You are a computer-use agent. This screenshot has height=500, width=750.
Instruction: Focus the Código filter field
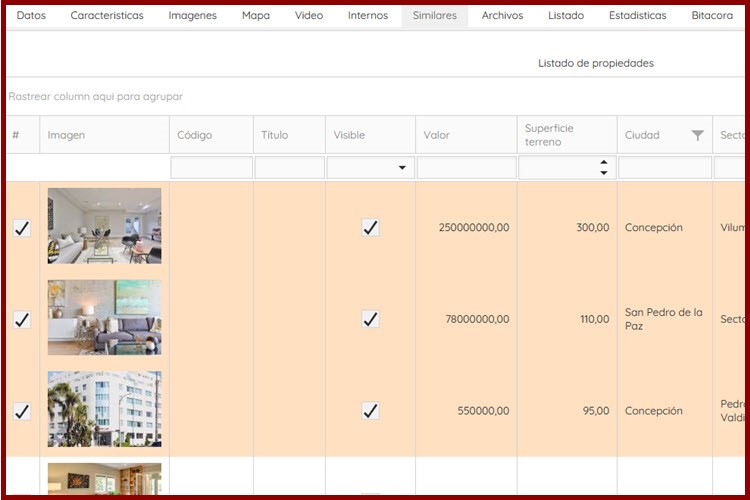point(211,168)
